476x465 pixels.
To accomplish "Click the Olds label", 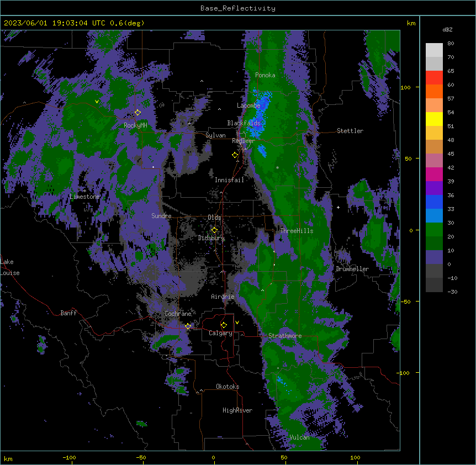I will 214,218.
